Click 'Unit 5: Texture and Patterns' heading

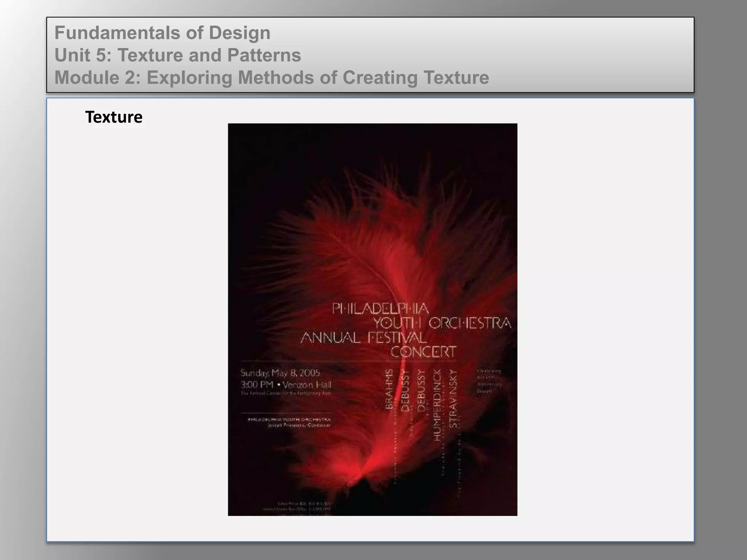point(178,55)
